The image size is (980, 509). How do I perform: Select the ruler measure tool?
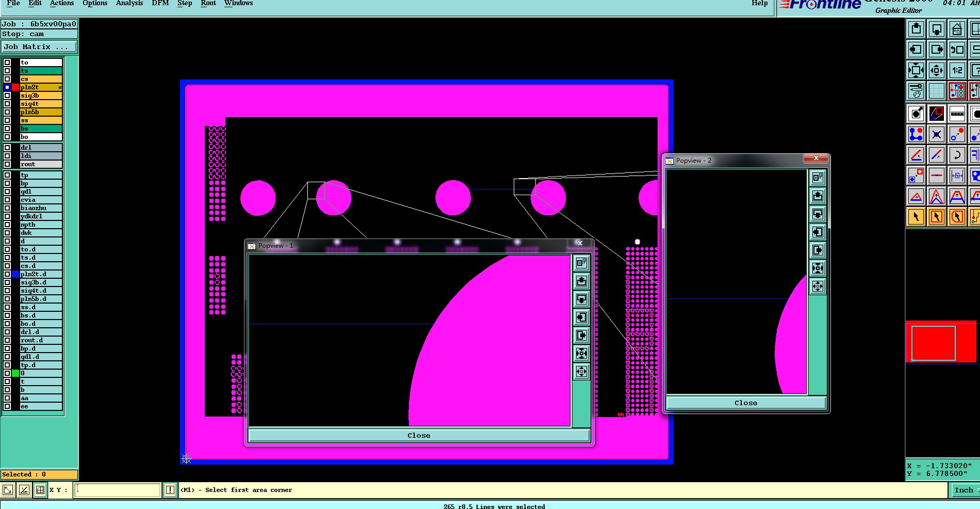(957, 114)
